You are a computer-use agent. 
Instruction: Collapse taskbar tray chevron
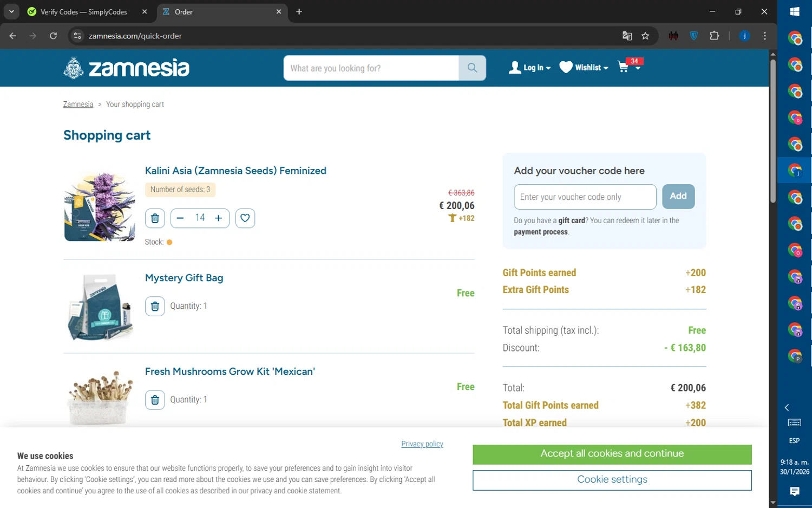pyautogui.click(x=787, y=407)
